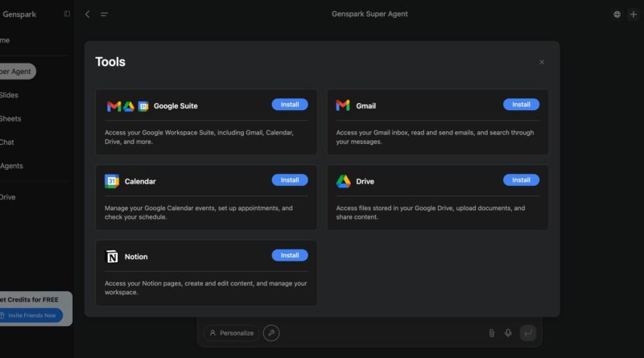Collapse the sidebar panel icon
This screenshot has height=358, width=644.
(x=67, y=14)
